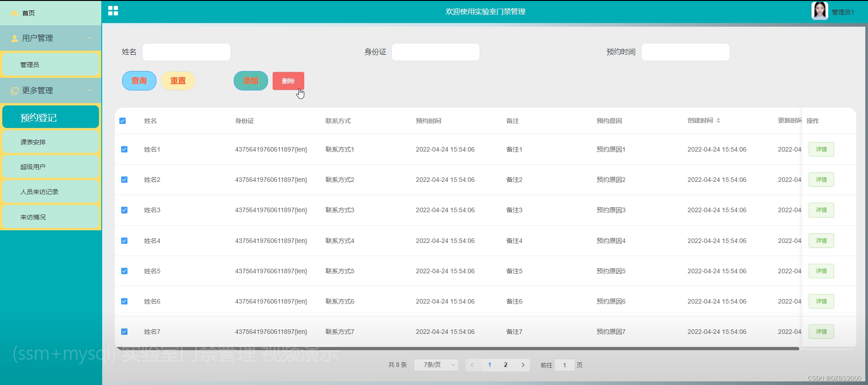This screenshot has height=385, width=868.
Task: Click the 身份证 column header
Action: point(245,121)
